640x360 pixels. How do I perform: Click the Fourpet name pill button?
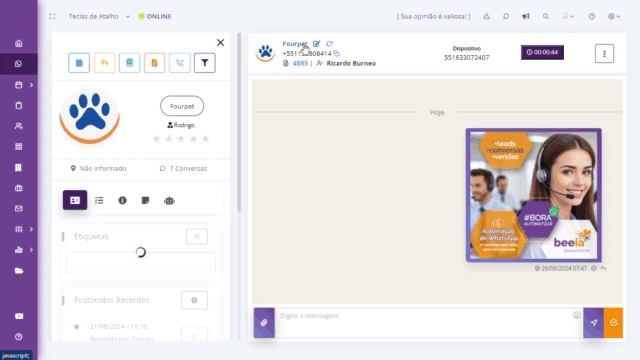(182, 106)
